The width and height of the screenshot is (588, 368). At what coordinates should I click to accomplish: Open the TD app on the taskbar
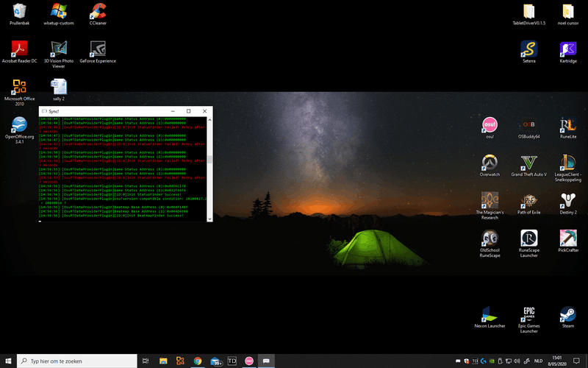click(x=232, y=361)
